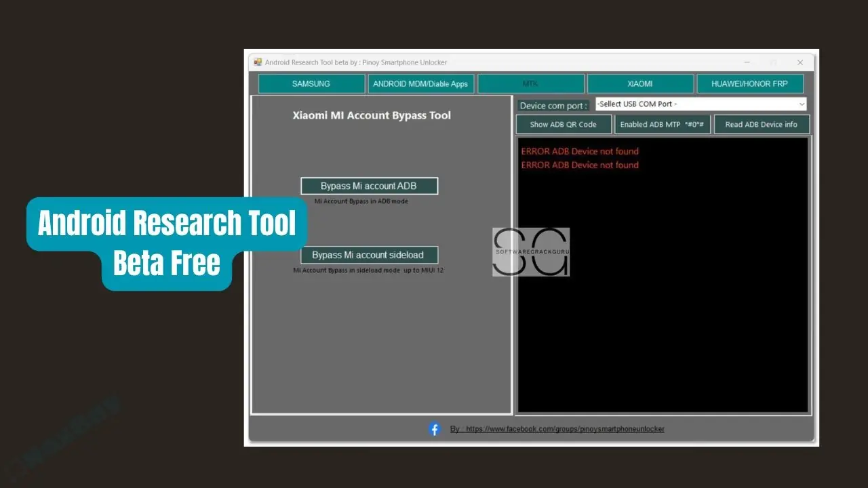868x488 pixels.
Task: Click the Device com port label
Action: point(553,106)
